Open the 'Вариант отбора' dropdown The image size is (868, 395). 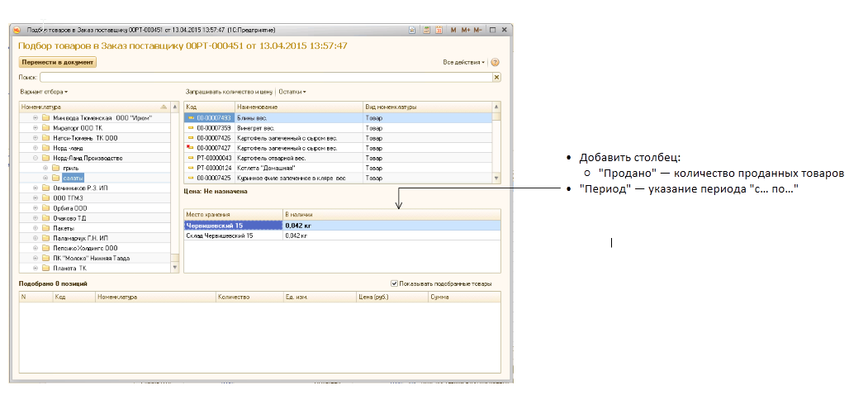[x=43, y=92]
